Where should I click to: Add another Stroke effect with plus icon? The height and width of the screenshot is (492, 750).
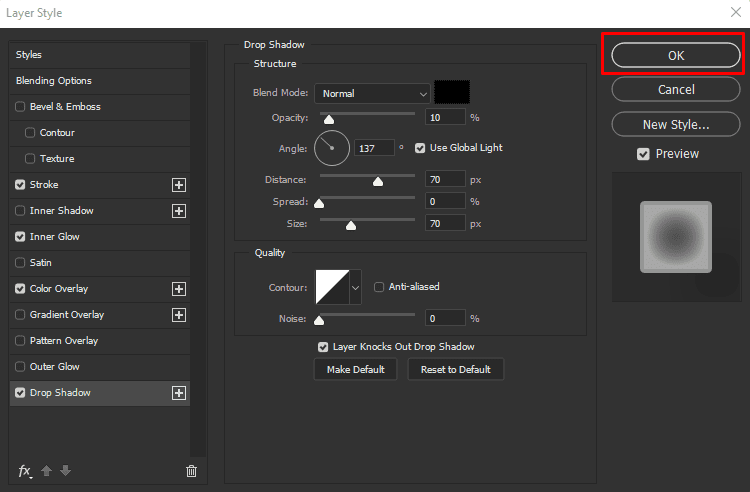click(179, 185)
